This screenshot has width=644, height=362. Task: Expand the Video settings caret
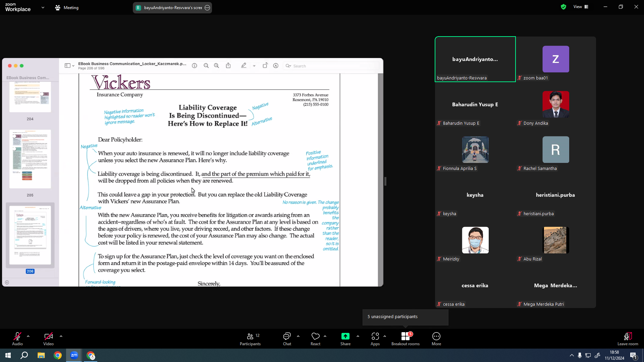click(x=61, y=336)
